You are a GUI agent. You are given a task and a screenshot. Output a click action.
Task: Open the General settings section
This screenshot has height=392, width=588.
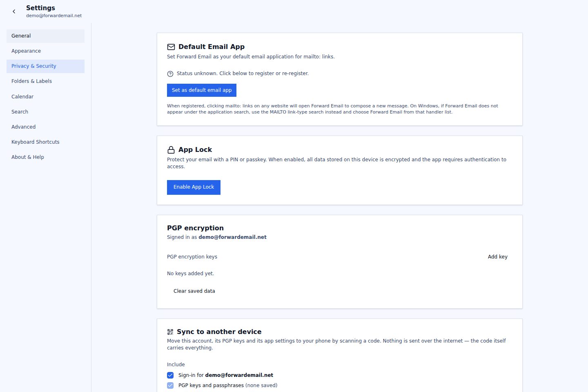tap(45, 36)
